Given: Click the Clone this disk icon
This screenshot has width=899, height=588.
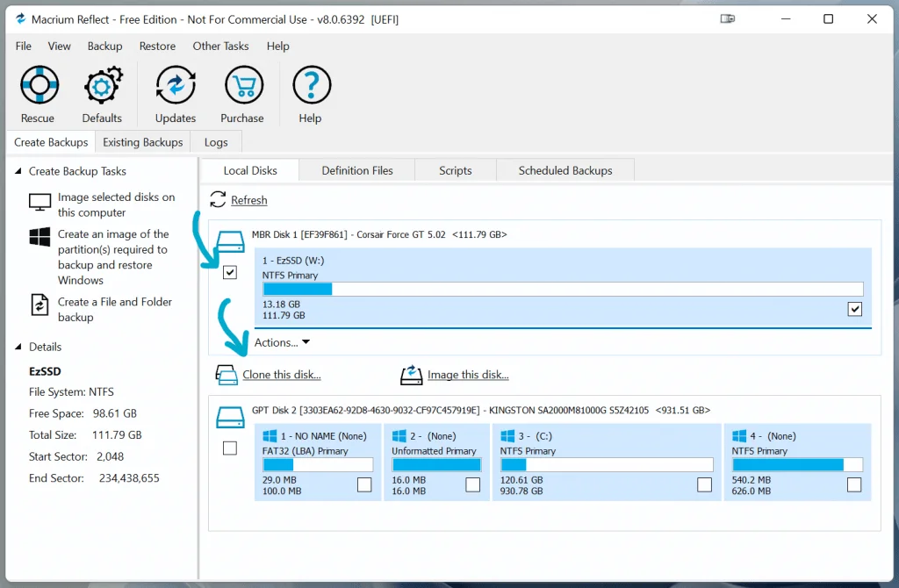Looking at the screenshot, I should point(227,375).
